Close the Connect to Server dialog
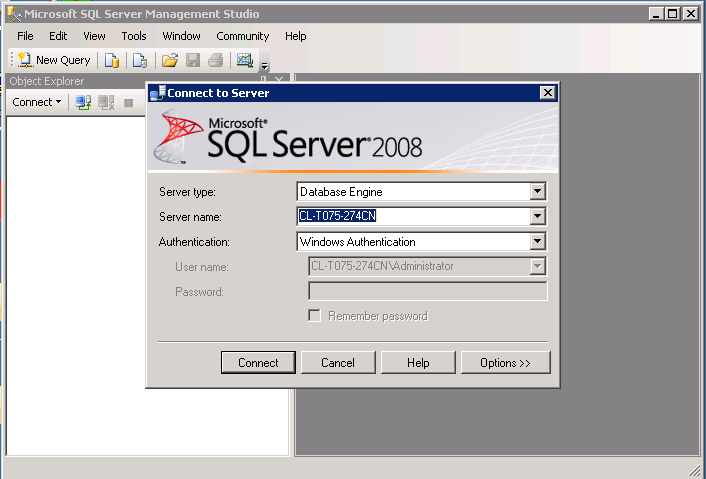This screenshot has height=479, width=706. [548, 93]
